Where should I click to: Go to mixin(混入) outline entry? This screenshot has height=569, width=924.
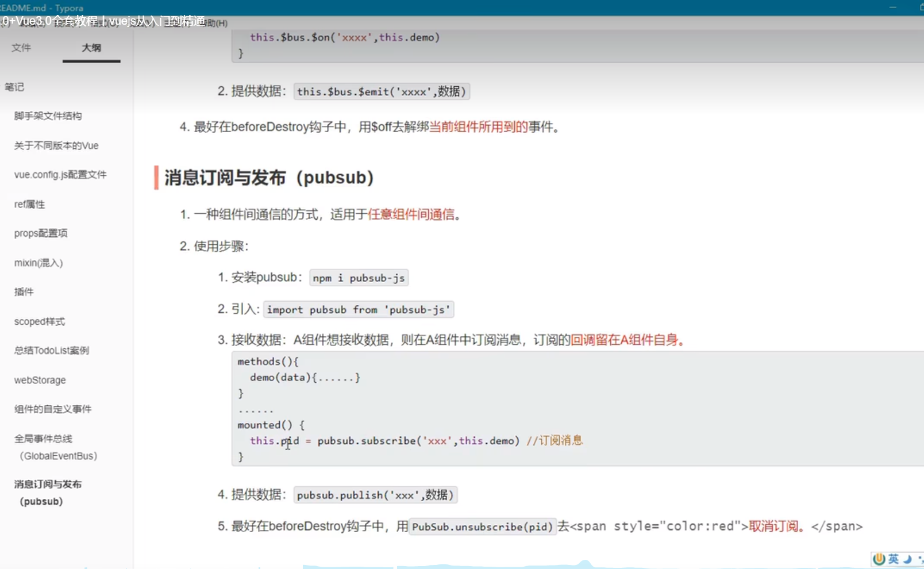point(38,263)
